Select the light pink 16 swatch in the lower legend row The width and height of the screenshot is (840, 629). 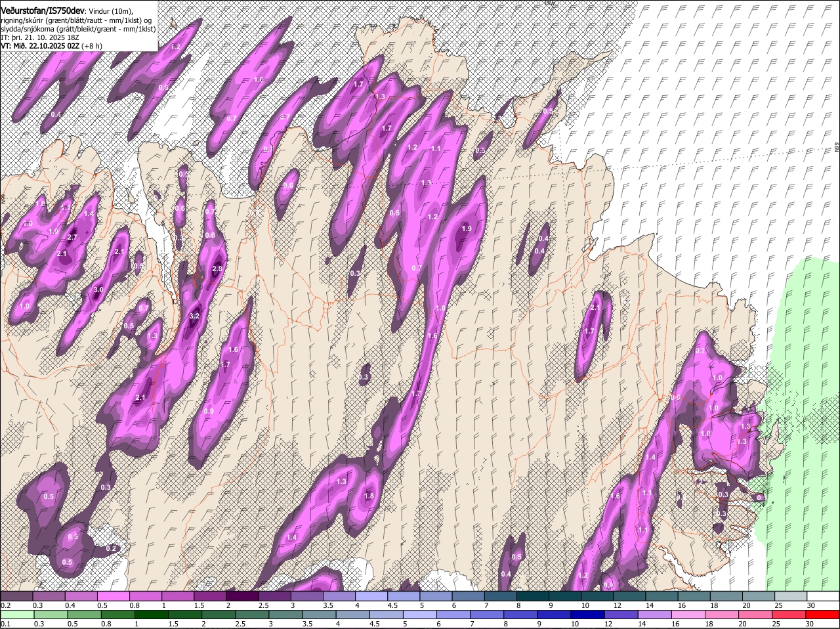[x=689, y=615]
